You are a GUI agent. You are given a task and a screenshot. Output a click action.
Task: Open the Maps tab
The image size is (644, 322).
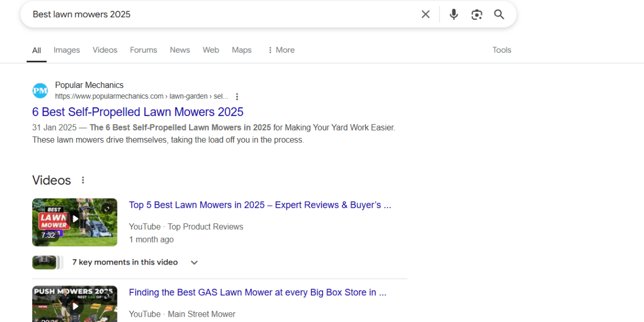pyautogui.click(x=241, y=50)
